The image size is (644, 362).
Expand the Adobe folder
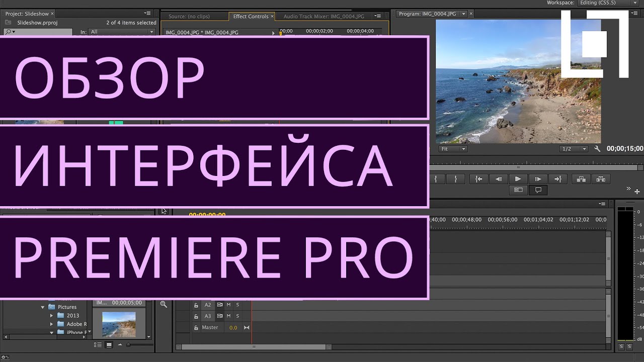(51, 324)
